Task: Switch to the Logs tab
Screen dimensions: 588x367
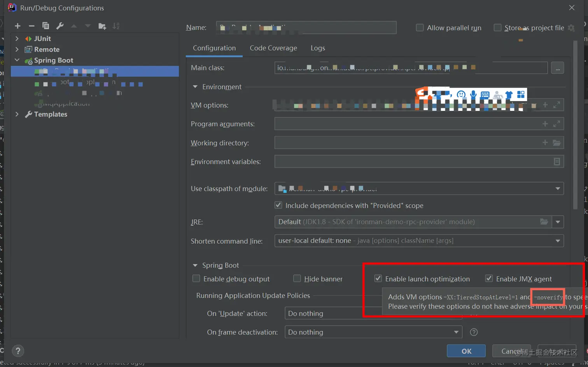Action: point(318,48)
